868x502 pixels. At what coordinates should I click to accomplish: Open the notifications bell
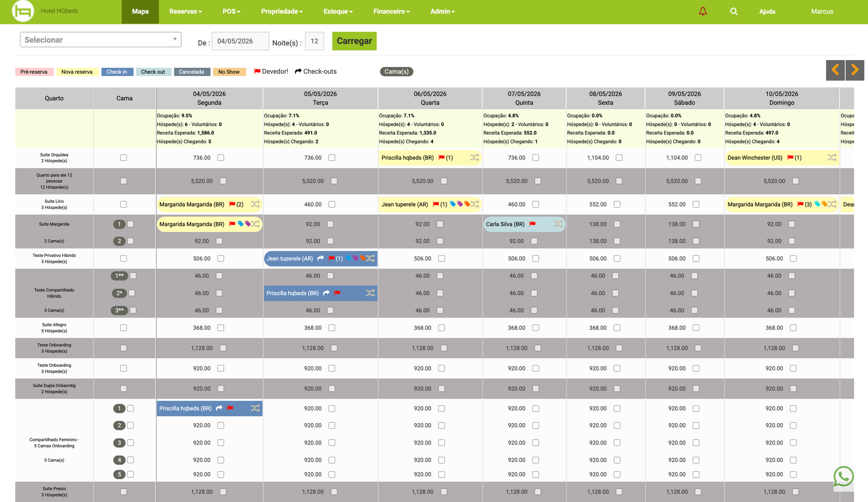(703, 11)
